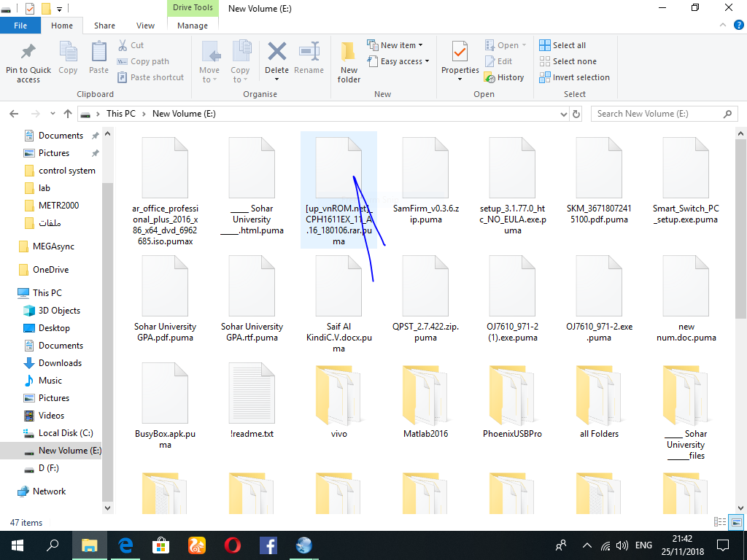Viewport: 747px width, 560px height.
Task: Click Select all in the ribbon
Action: tap(562, 44)
